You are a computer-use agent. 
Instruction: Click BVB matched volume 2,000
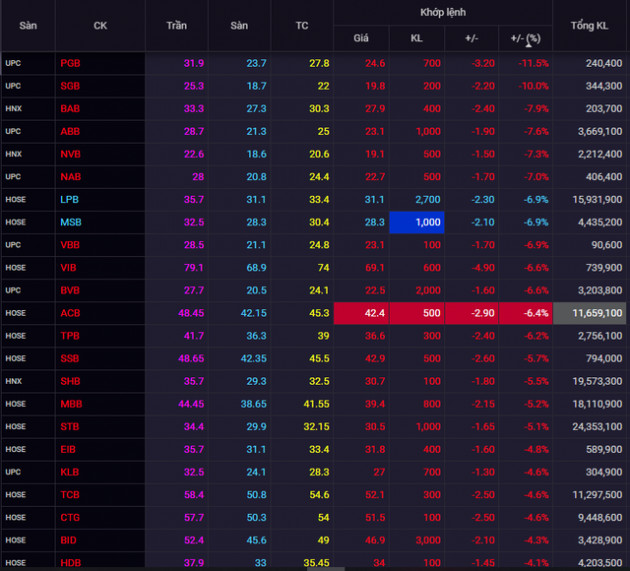428,290
